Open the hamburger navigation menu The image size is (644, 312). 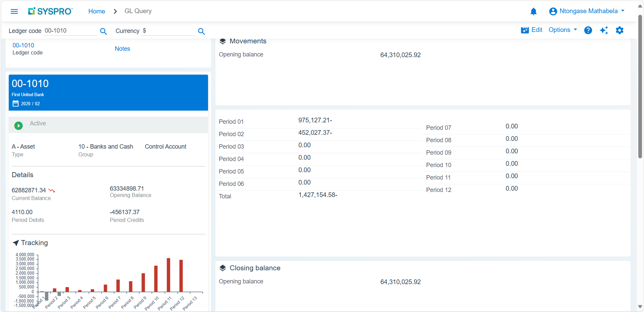pyautogui.click(x=14, y=11)
